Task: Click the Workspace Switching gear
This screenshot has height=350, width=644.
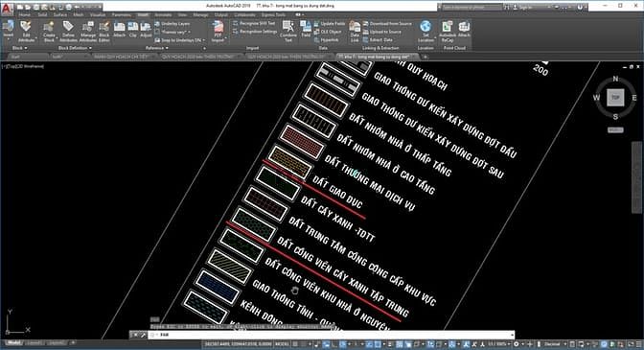Action: coord(517,344)
